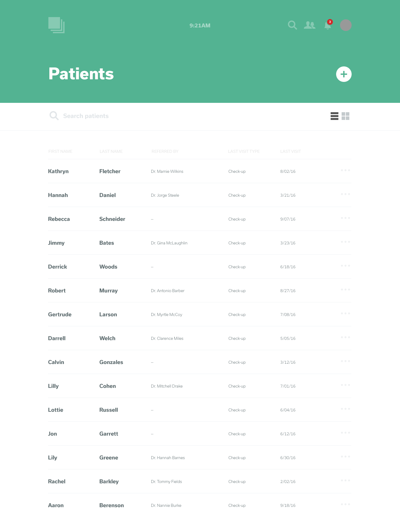Open the user profile avatar
The image size is (400, 532).
pos(346,25)
